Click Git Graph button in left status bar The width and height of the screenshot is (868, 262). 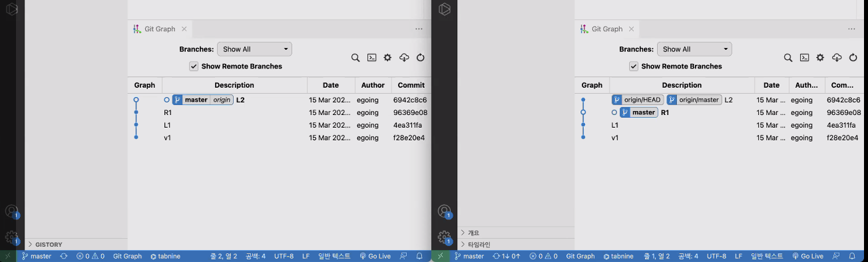[x=127, y=256]
